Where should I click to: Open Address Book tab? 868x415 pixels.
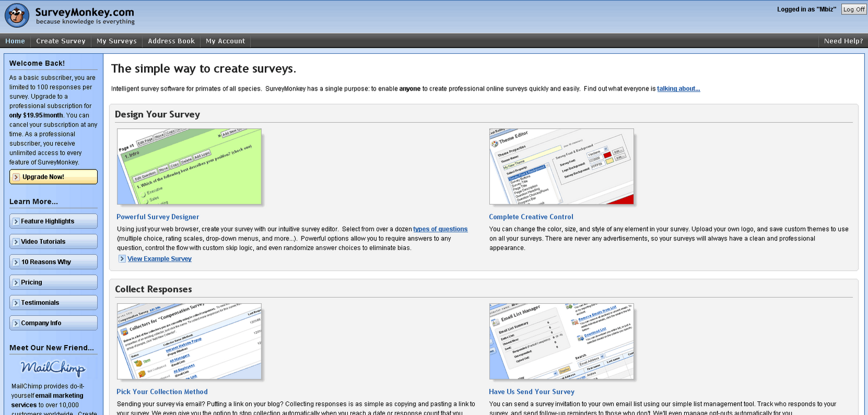point(171,41)
